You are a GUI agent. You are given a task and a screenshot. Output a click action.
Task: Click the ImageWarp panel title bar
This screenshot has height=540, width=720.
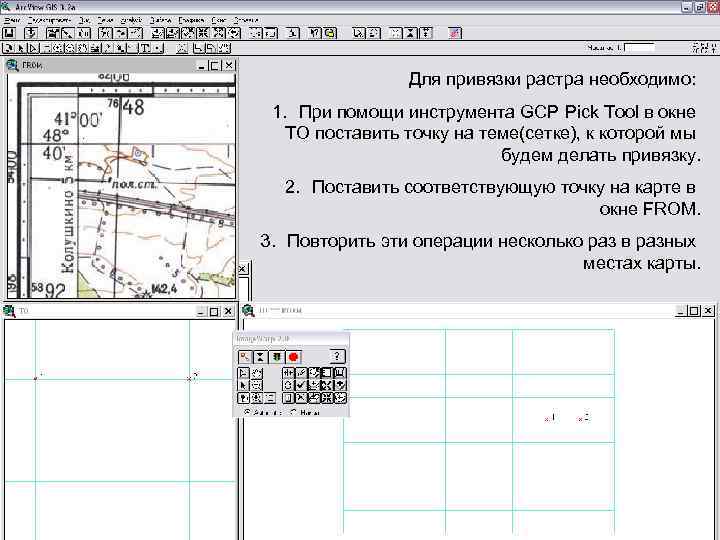point(291,339)
